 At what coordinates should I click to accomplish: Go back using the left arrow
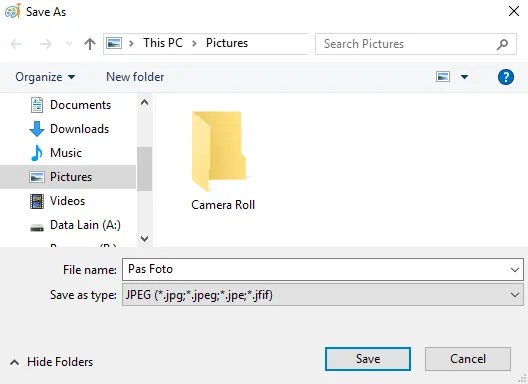pos(16,44)
